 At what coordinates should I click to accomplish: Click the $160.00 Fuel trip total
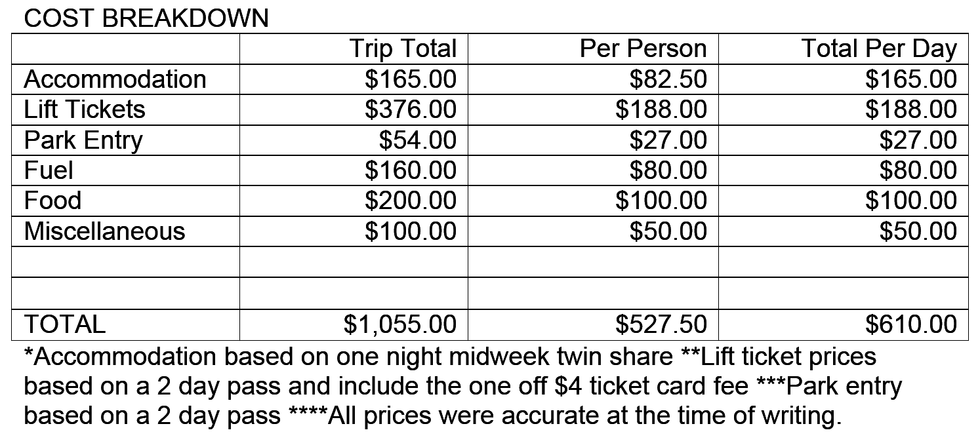pos(410,170)
